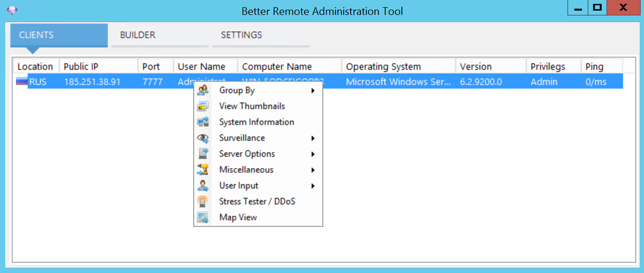Expand the Server Options submenu arrow
Viewport: 644px width, 273px height.
point(313,154)
